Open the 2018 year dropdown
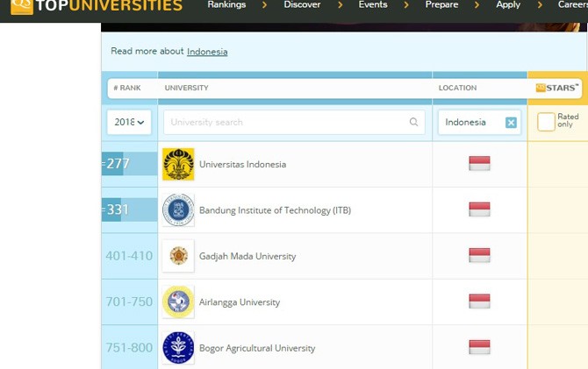 point(129,122)
